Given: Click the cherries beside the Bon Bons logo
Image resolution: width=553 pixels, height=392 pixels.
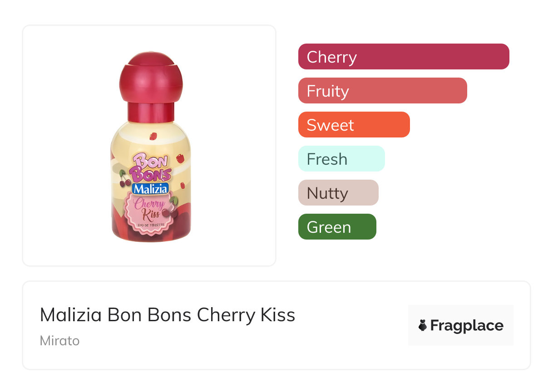Looking at the screenshot, I should pyautogui.click(x=124, y=178).
